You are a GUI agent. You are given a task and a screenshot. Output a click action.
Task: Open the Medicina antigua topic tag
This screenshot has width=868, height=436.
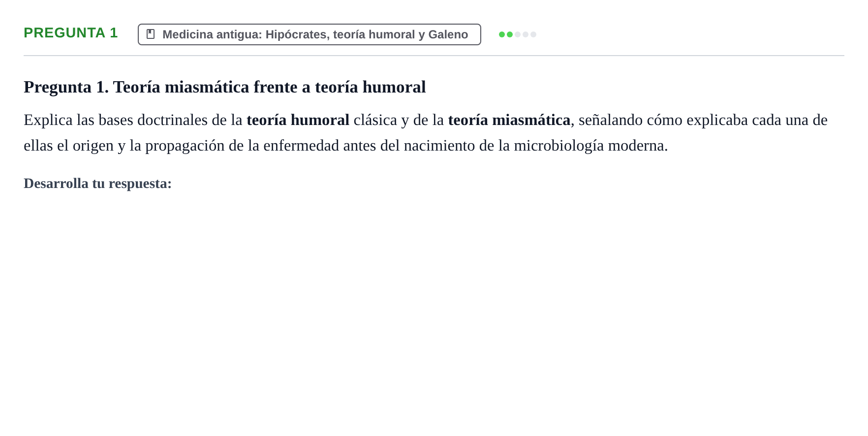tap(310, 34)
